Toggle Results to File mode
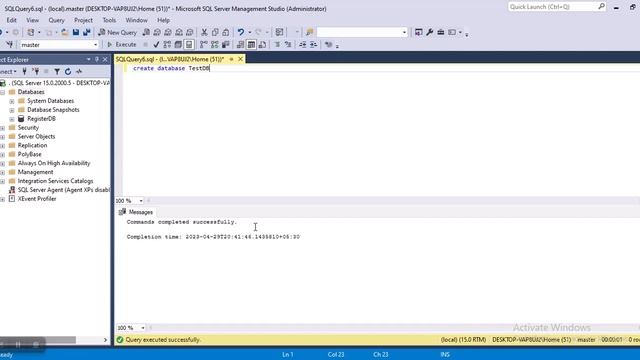The image size is (640, 360). tap(262, 44)
